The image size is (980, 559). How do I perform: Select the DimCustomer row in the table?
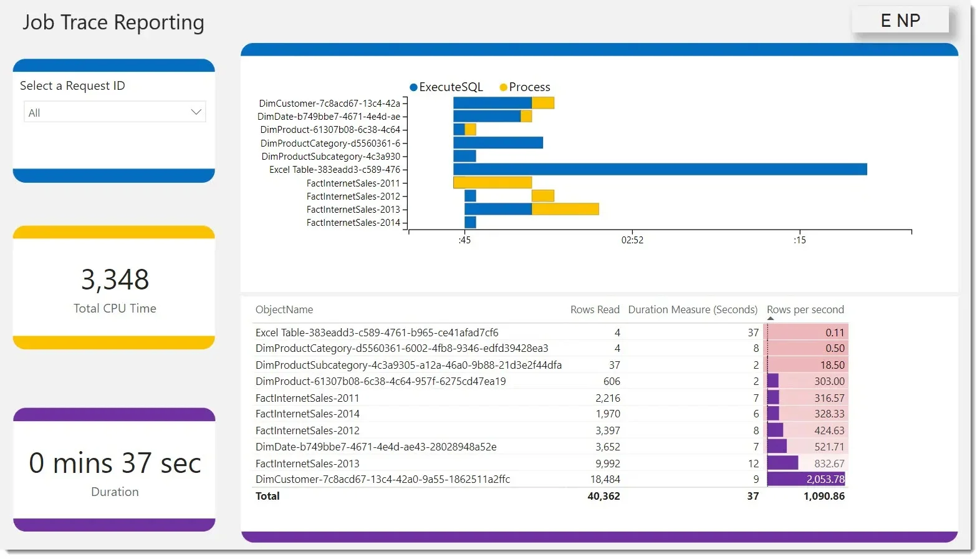pyautogui.click(x=382, y=479)
